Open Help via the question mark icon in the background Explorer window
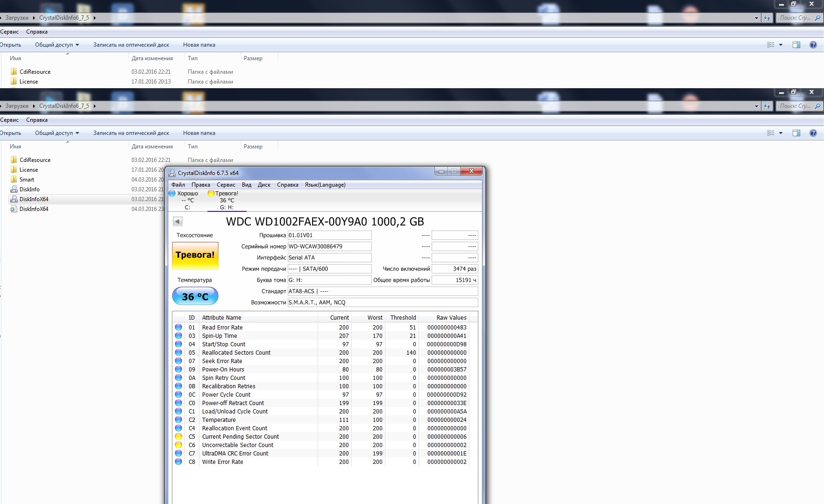Viewport: 824px width, 504px height. 813,45
